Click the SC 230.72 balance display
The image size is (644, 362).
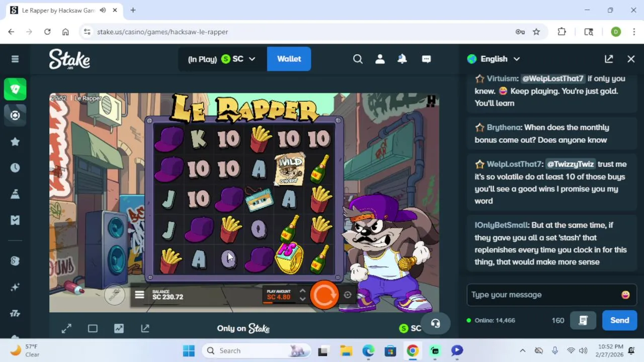[168, 295]
